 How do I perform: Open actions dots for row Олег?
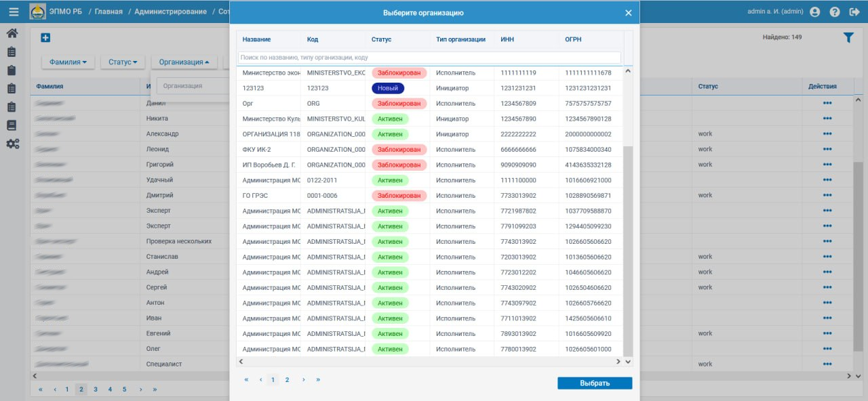pos(827,349)
